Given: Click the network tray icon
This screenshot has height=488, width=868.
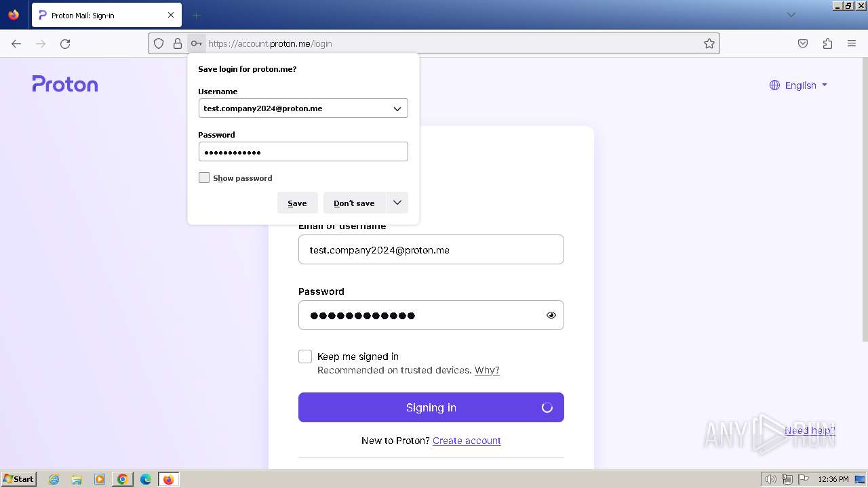Looking at the screenshot, I should click(x=787, y=479).
